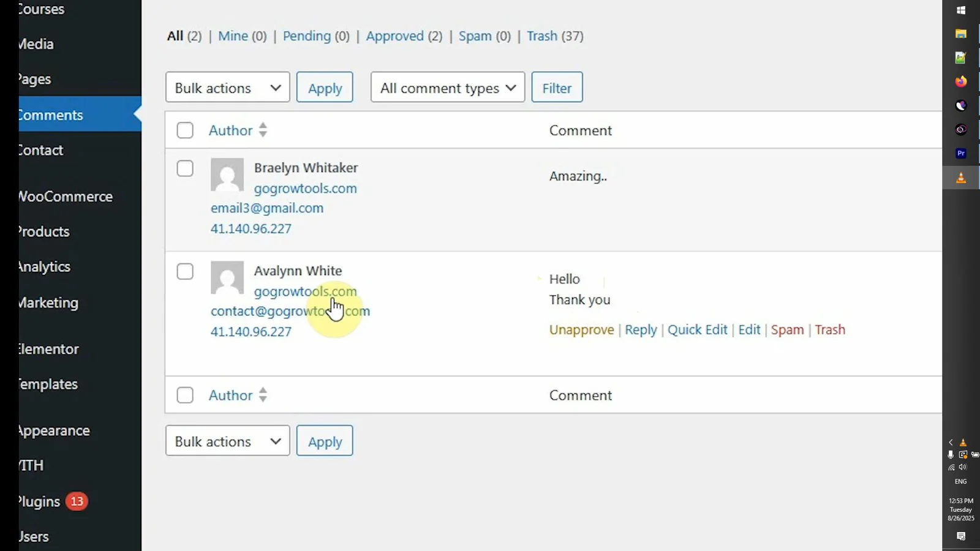Reply to Avalynn White's comment
The height and width of the screenshot is (551, 980).
click(641, 329)
